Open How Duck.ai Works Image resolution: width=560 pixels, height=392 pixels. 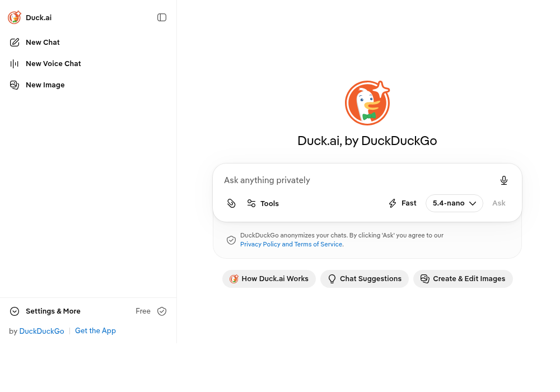click(269, 279)
